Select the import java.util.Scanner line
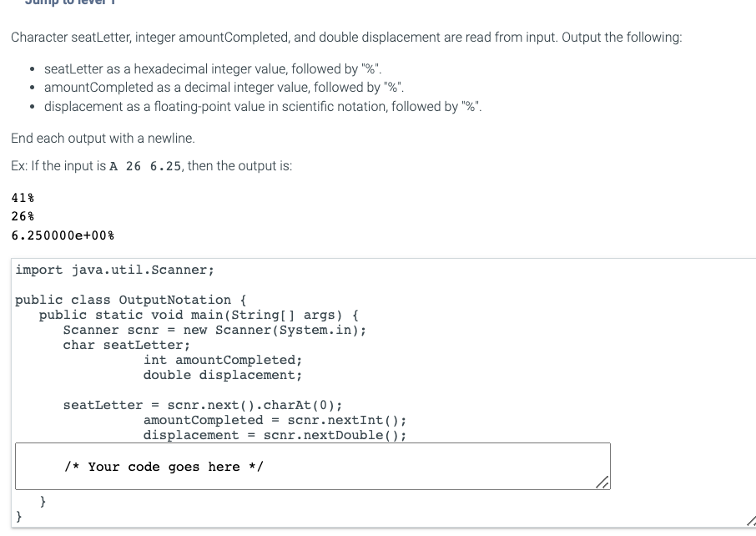The width and height of the screenshot is (756, 536). (113, 270)
